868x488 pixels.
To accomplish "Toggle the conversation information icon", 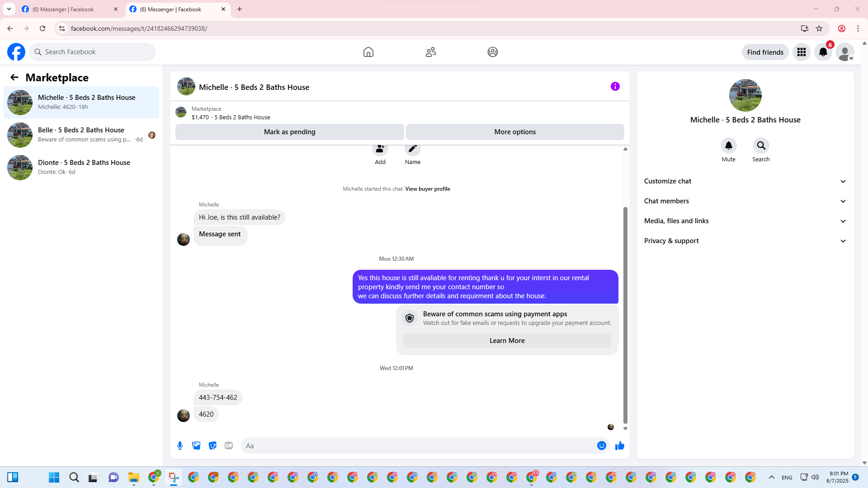I will [x=615, y=86].
